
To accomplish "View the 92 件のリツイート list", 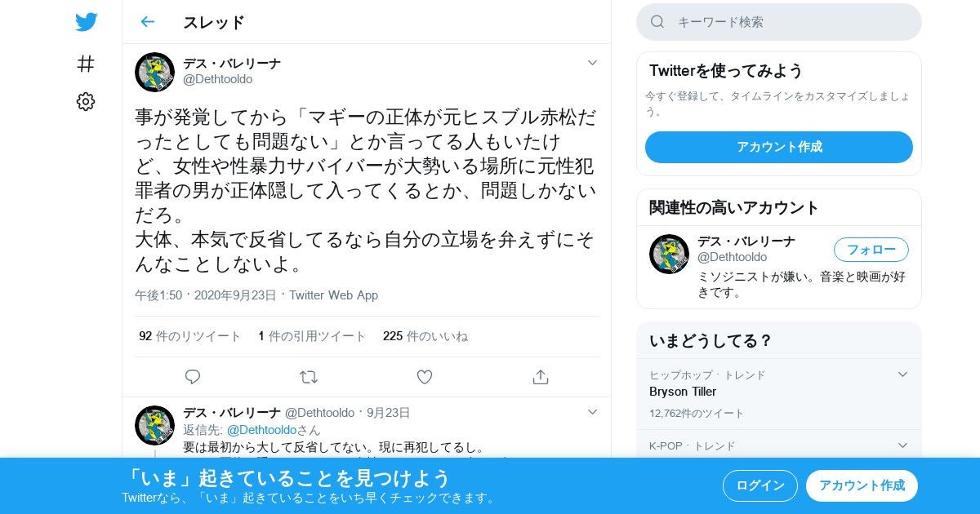I will 189,336.
